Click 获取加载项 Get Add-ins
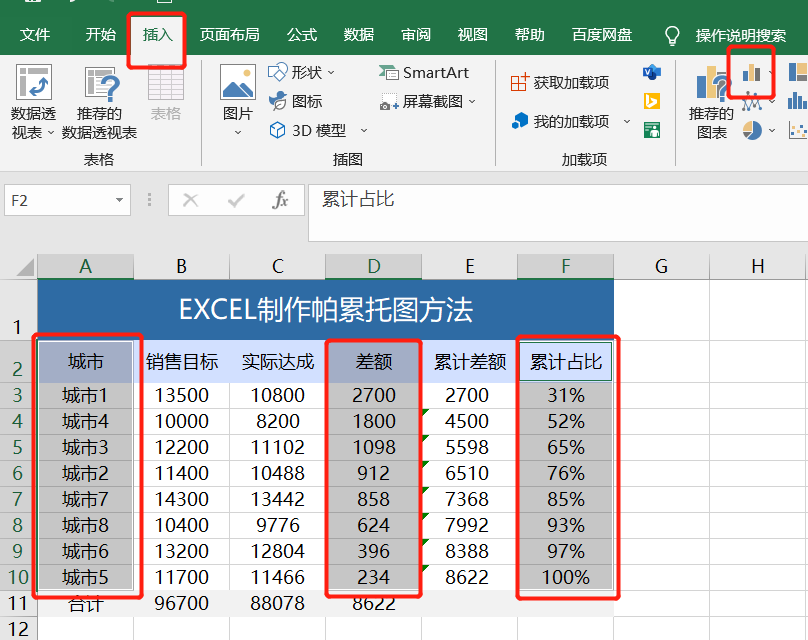808x640 pixels. pos(560,82)
